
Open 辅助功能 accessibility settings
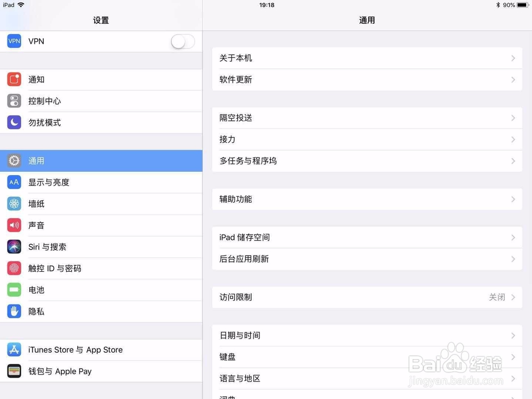click(367, 199)
